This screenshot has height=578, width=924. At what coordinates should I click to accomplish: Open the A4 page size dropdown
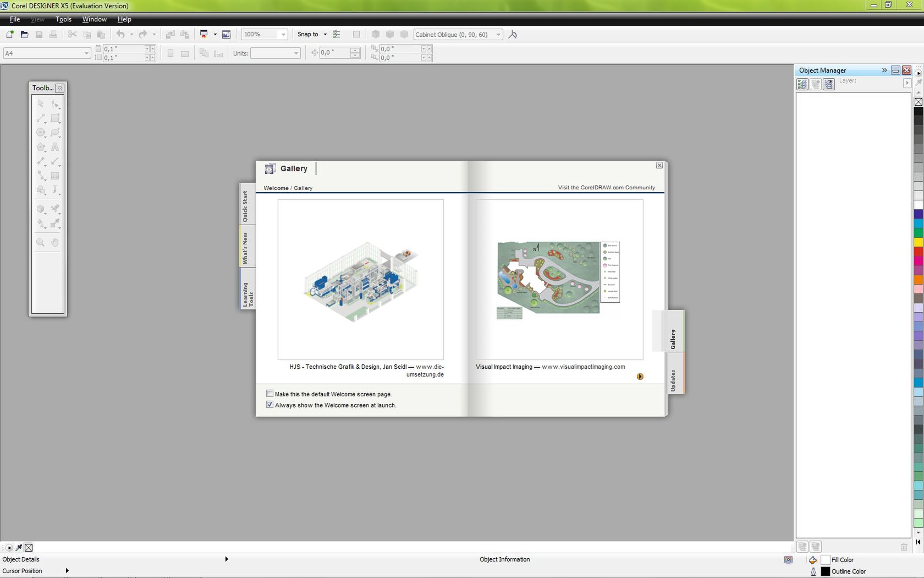[x=86, y=53]
